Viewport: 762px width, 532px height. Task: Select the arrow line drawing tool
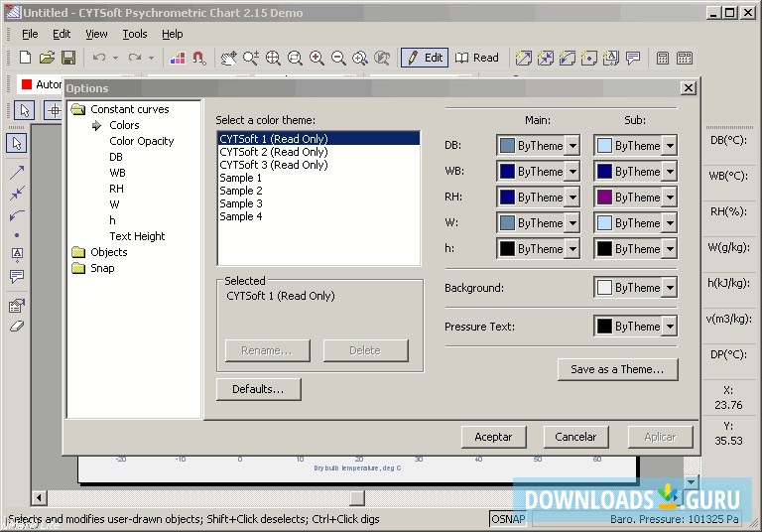click(x=17, y=172)
